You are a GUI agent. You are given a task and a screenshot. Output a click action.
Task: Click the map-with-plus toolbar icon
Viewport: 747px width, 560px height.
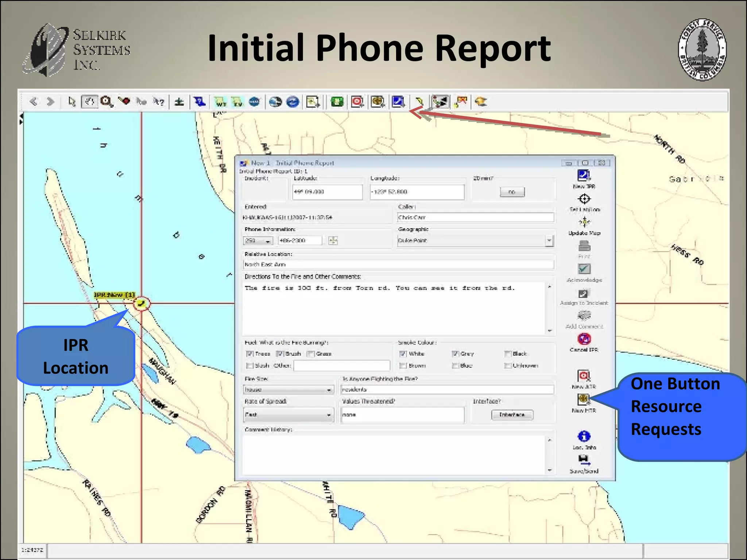pyautogui.click(x=313, y=102)
